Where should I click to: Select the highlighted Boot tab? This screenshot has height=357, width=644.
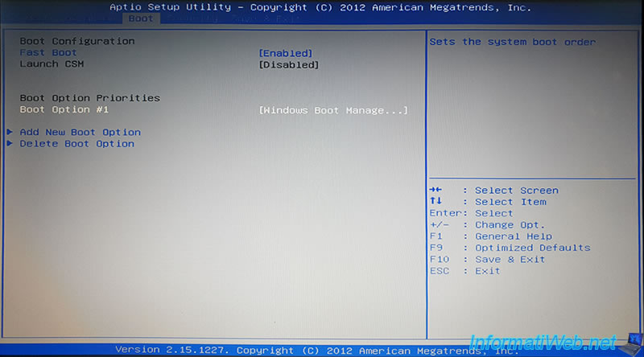pyautogui.click(x=141, y=18)
